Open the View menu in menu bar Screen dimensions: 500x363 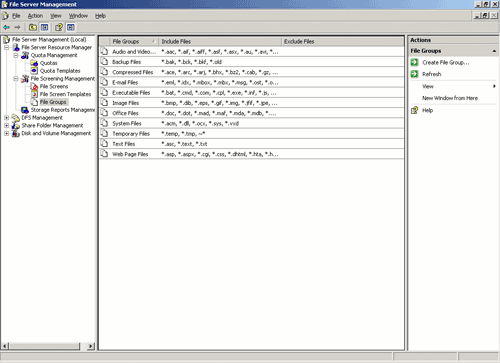[x=56, y=16]
